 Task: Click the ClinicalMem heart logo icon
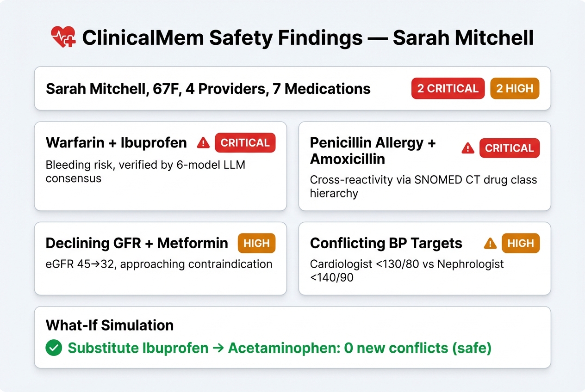(x=63, y=38)
